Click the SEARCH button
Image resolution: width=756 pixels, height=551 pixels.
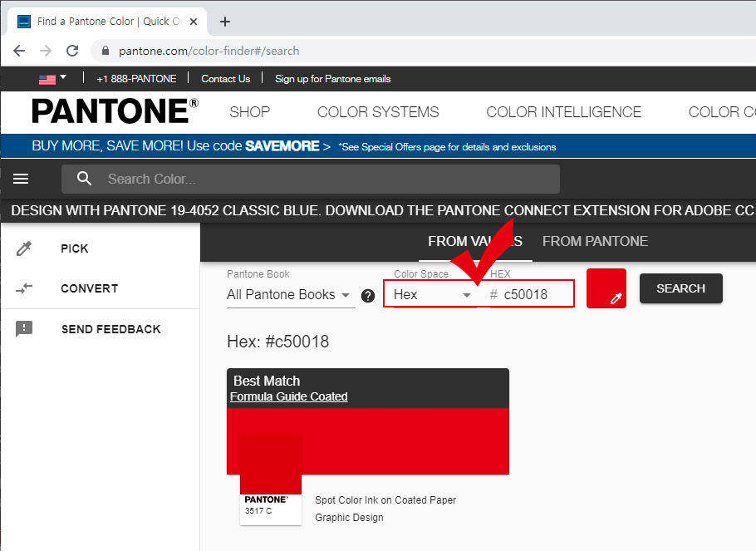click(680, 288)
